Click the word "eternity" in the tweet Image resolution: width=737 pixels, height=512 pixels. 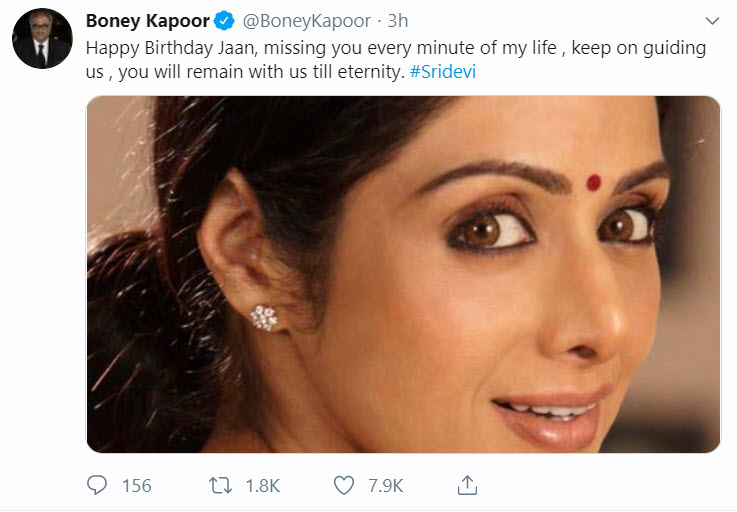(368, 73)
